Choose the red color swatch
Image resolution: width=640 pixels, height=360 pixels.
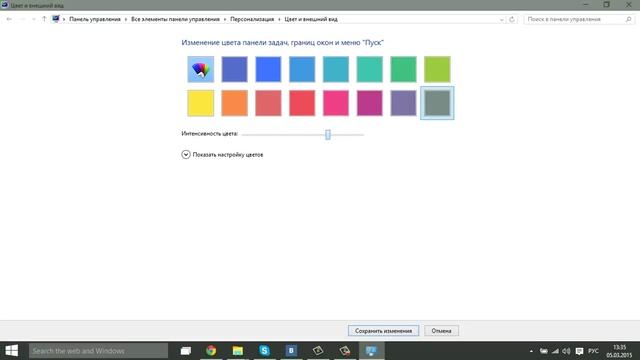pyautogui.click(x=302, y=103)
